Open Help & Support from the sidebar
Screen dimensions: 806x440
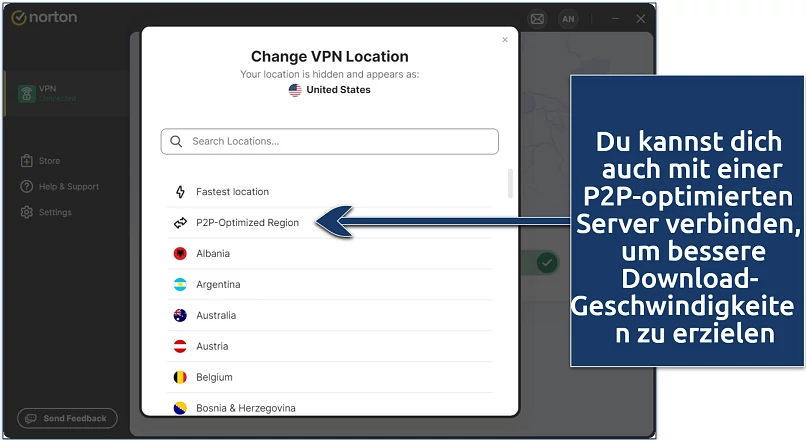point(69,187)
